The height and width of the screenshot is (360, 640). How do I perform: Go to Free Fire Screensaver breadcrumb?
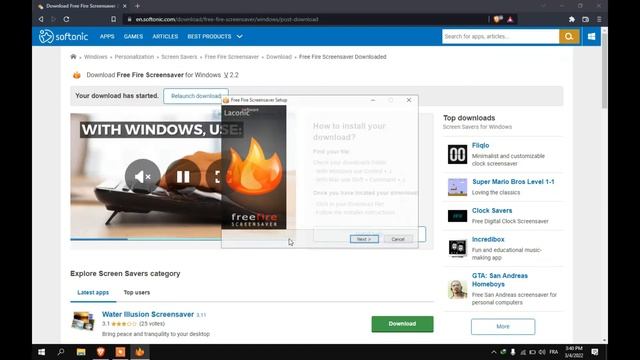[232, 57]
